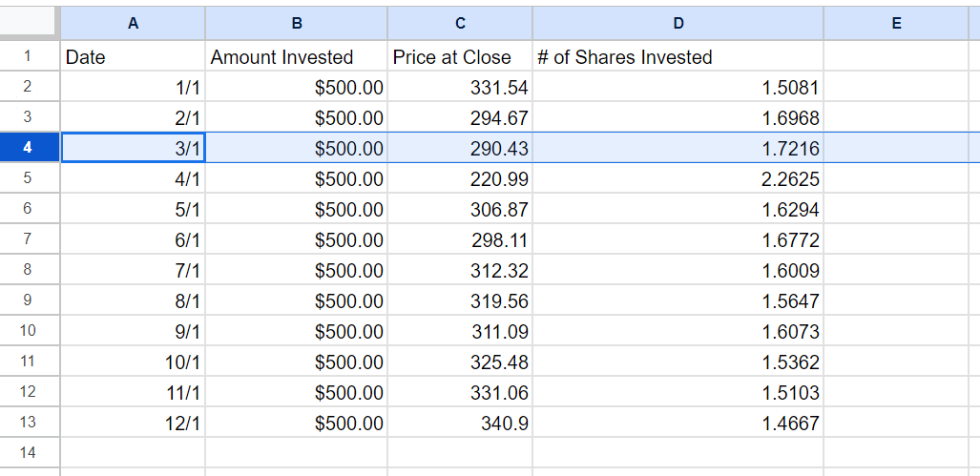This screenshot has width=980, height=476.
Task: Select the # of Shares Invested cell
Action: (678, 57)
